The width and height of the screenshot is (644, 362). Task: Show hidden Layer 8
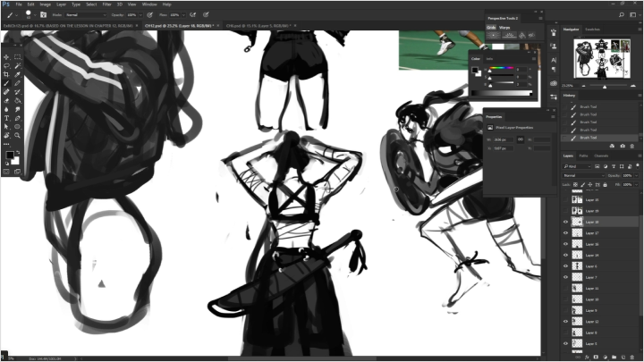[x=565, y=333]
